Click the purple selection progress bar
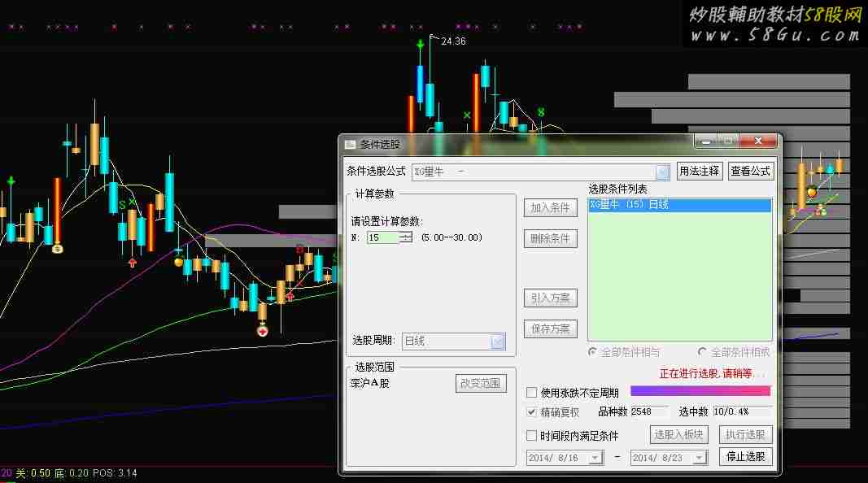Viewport: 868px width, 483px height. pyautogui.click(x=700, y=391)
